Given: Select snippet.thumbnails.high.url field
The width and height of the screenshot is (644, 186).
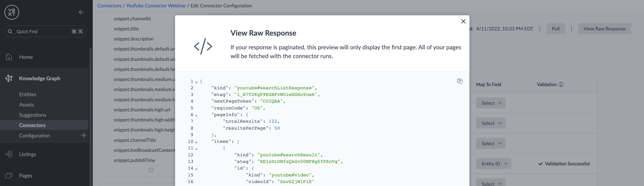Looking at the screenshot, I should (142, 110).
